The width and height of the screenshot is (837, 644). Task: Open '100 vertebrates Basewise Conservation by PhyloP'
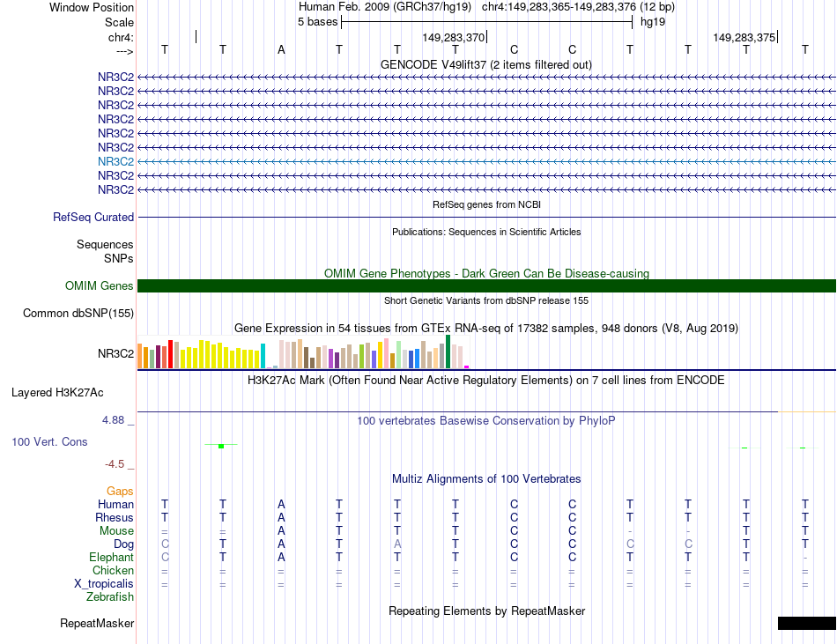pyautogui.click(x=486, y=421)
